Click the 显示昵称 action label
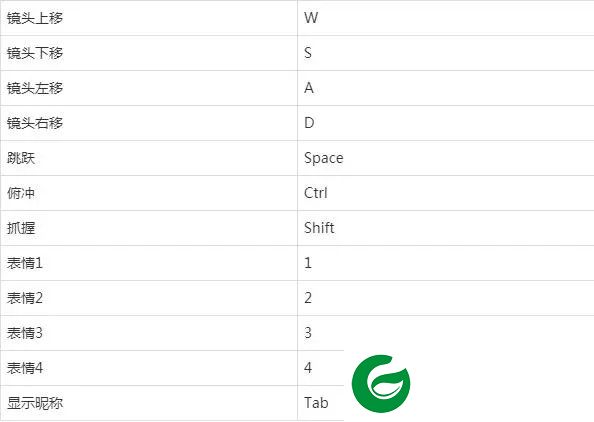This screenshot has width=594, height=422. point(35,403)
